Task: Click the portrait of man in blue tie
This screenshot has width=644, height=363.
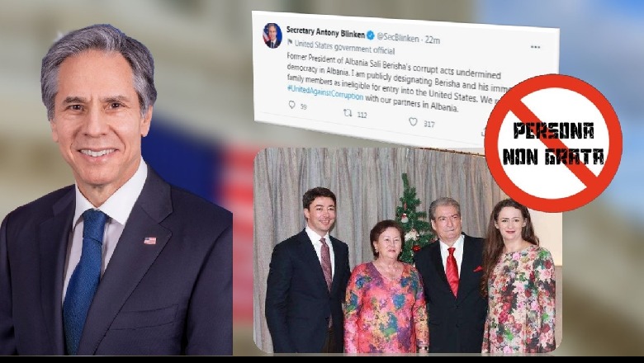Action: pos(116,191)
